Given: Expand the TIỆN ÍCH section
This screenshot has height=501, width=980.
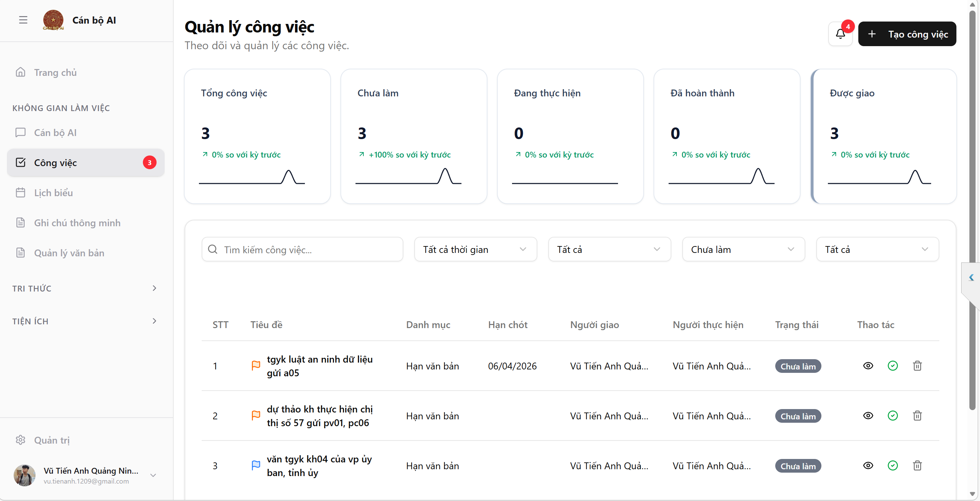Looking at the screenshot, I should pos(85,321).
